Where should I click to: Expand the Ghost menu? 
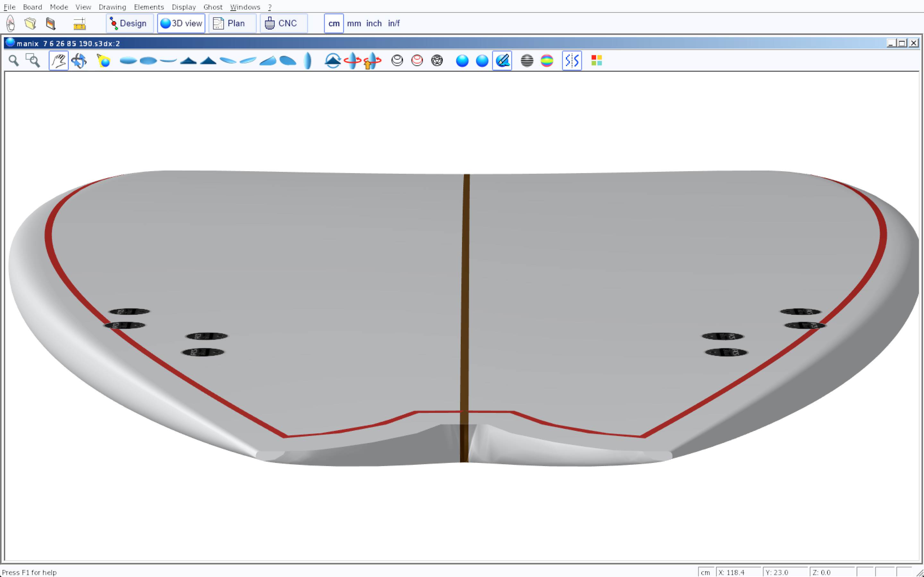pyautogui.click(x=213, y=7)
